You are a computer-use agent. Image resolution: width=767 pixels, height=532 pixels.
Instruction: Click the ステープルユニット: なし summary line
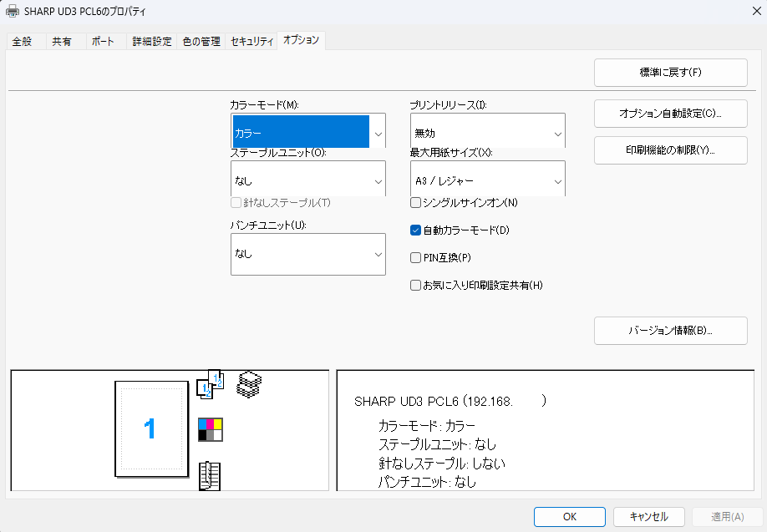pos(437,444)
